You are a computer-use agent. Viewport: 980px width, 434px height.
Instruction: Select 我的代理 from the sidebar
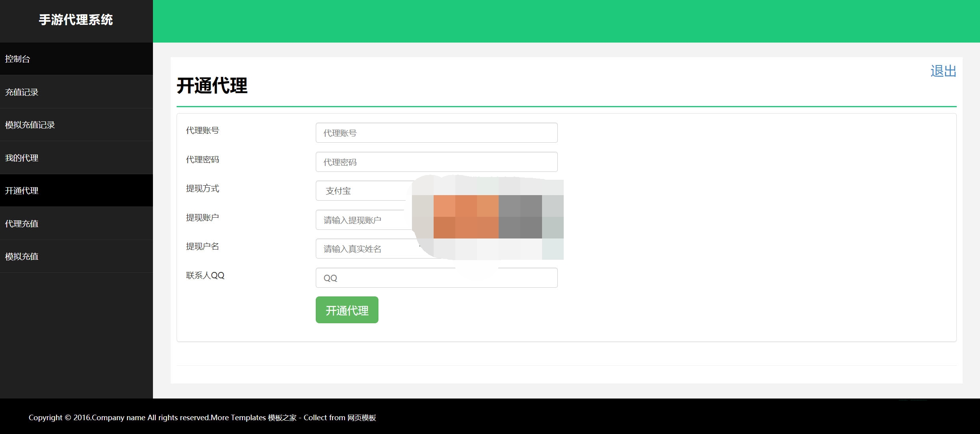click(76, 158)
